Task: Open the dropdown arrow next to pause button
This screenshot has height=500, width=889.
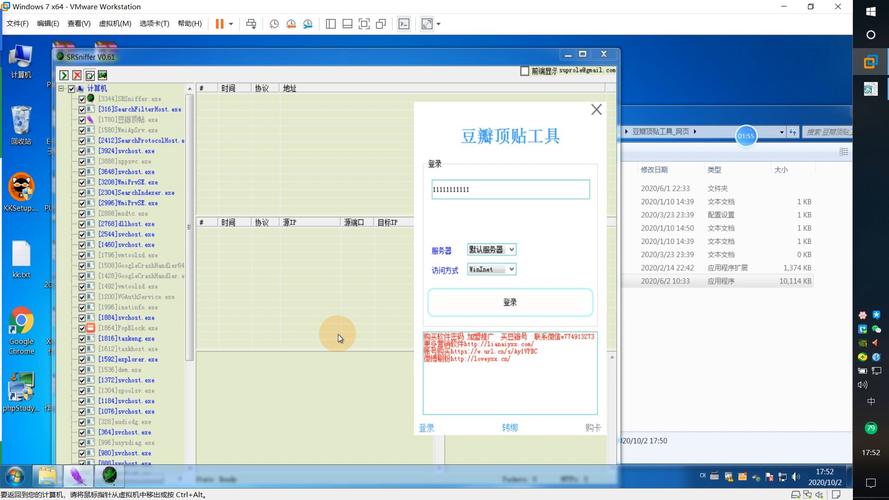Action: (x=231, y=24)
